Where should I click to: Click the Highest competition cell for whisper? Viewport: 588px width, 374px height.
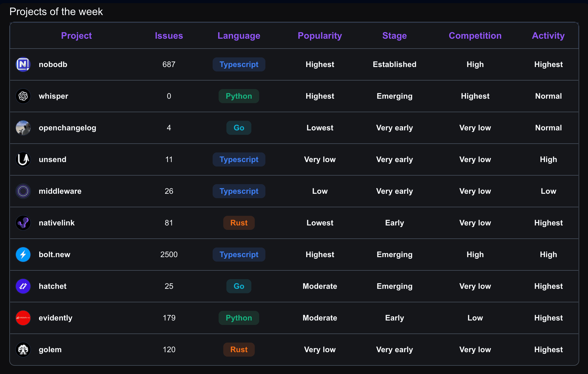point(475,96)
